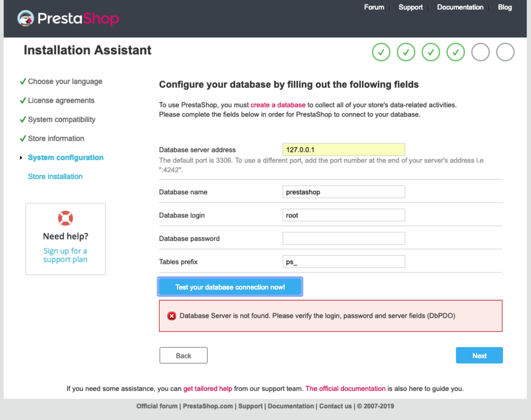Click into the Database password field

pos(343,239)
